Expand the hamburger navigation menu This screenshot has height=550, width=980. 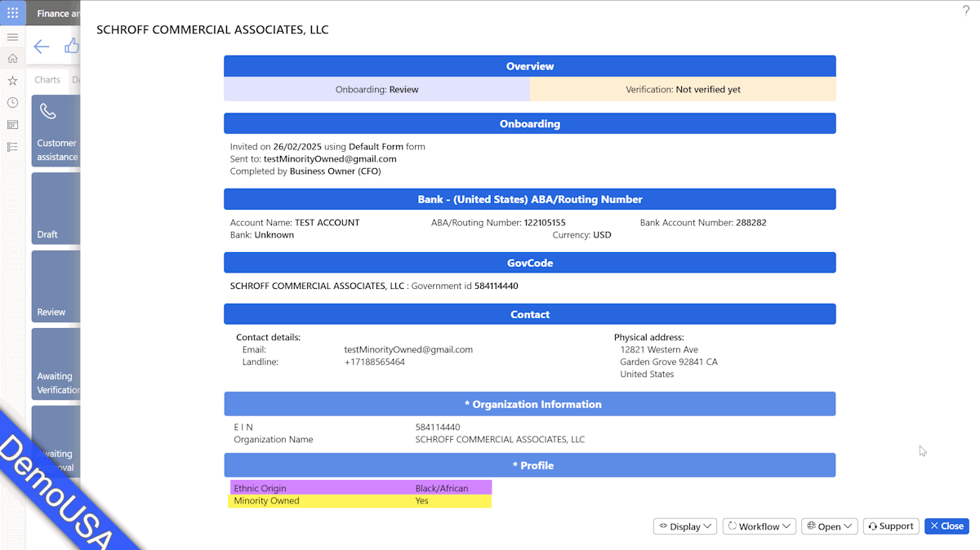tap(12, 38)
